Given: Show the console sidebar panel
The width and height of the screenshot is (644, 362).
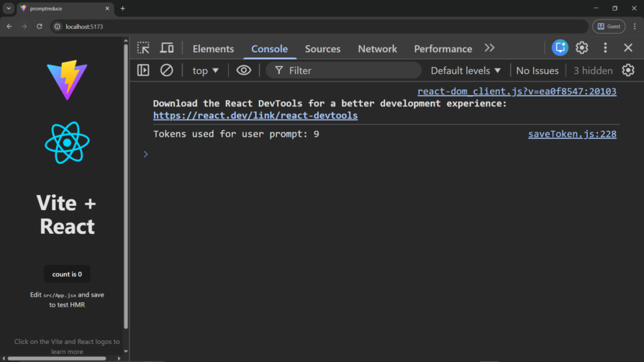Looking at the screenshot, I should coord(143,71).
